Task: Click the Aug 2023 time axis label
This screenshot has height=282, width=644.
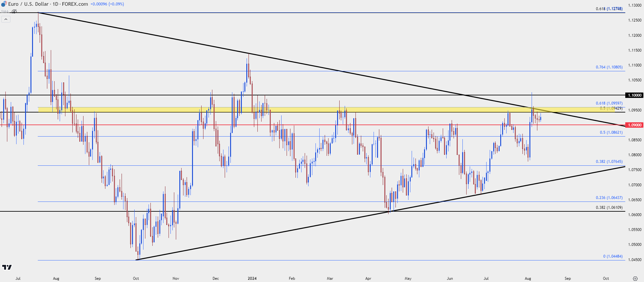Action: click(56, 279)
